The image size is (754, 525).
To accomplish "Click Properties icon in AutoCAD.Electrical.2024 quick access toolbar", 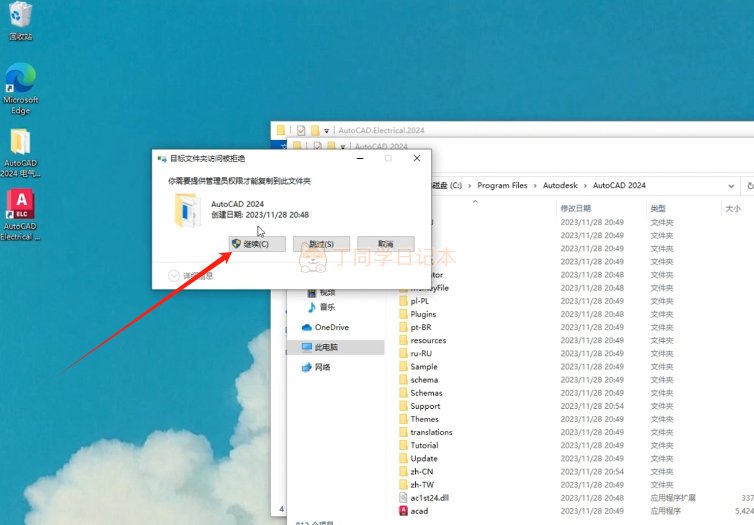I will (301, 130).
